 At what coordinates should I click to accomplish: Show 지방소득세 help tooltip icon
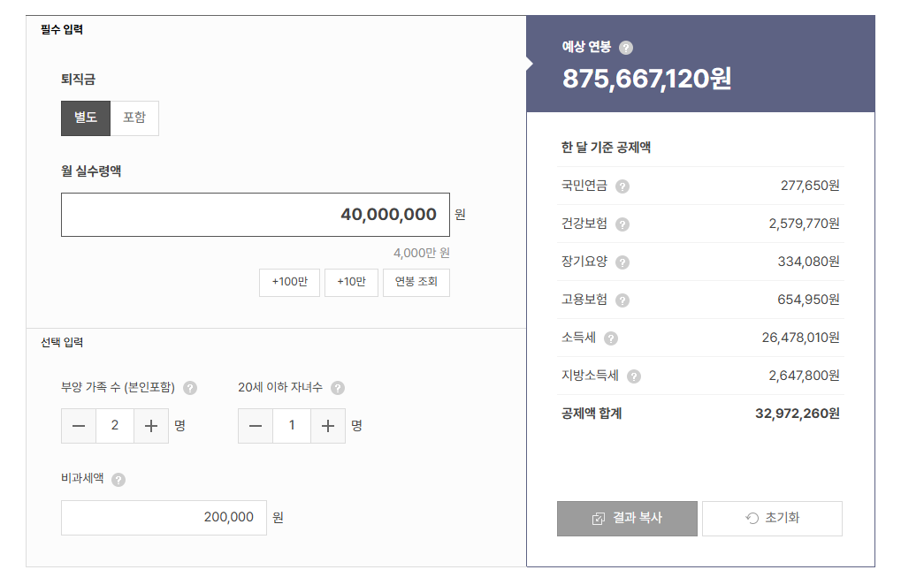[x=633, y=376]
